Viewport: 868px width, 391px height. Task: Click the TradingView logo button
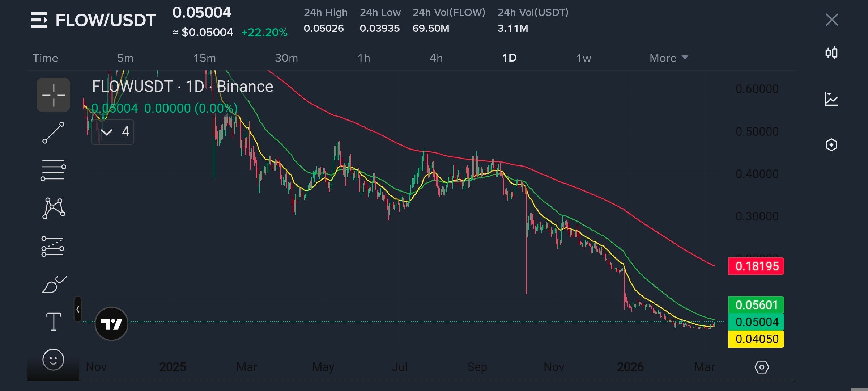tap(111, 324)
